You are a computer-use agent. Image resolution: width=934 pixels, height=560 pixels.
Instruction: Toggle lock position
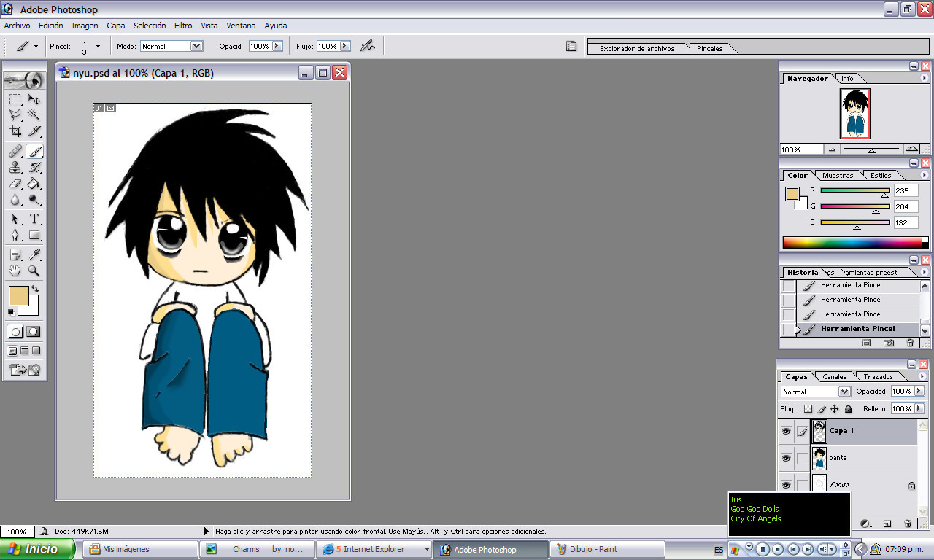click(835, 409)
